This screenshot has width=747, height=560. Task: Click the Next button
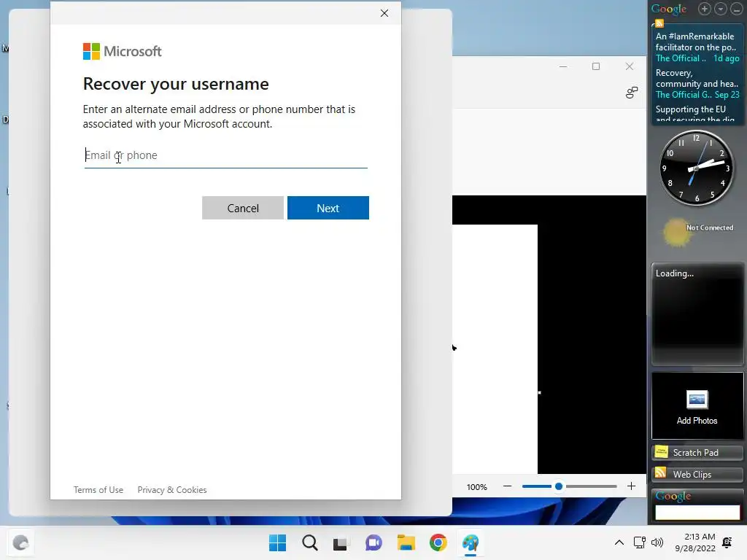tap(328, 208)
